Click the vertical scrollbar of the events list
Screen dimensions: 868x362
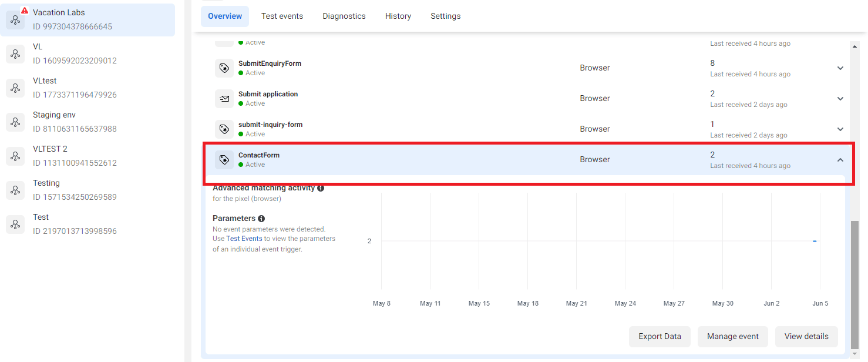pos(854,282)
